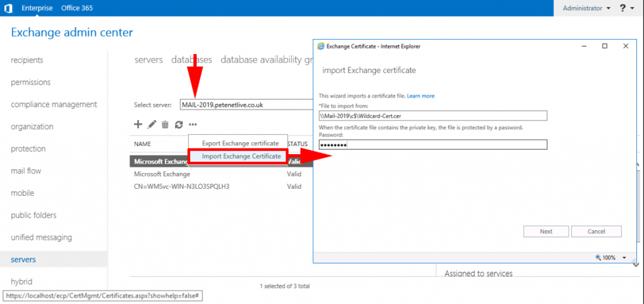The image size is (644, 304).
Task: Open the more options ellipsis icon
Action: 193,125
